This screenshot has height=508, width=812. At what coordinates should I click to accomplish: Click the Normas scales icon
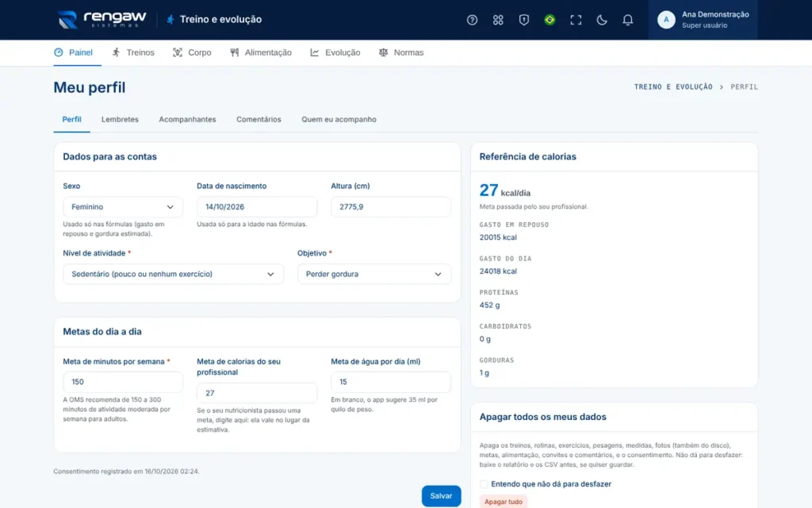click(383, 52)
